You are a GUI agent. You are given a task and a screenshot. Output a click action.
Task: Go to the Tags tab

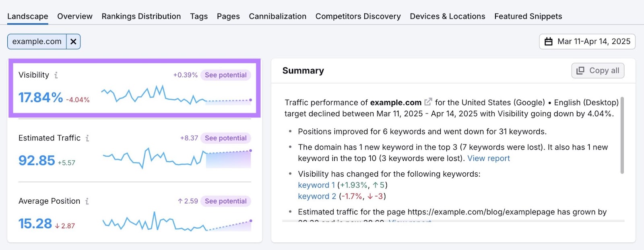tap(199, 17)
